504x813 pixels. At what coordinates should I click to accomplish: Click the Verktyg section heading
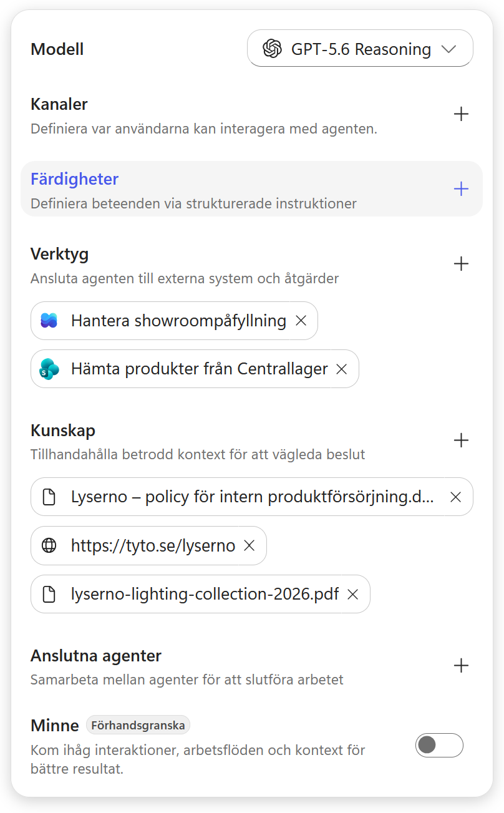pyautogui.click(x=60, y=254)
